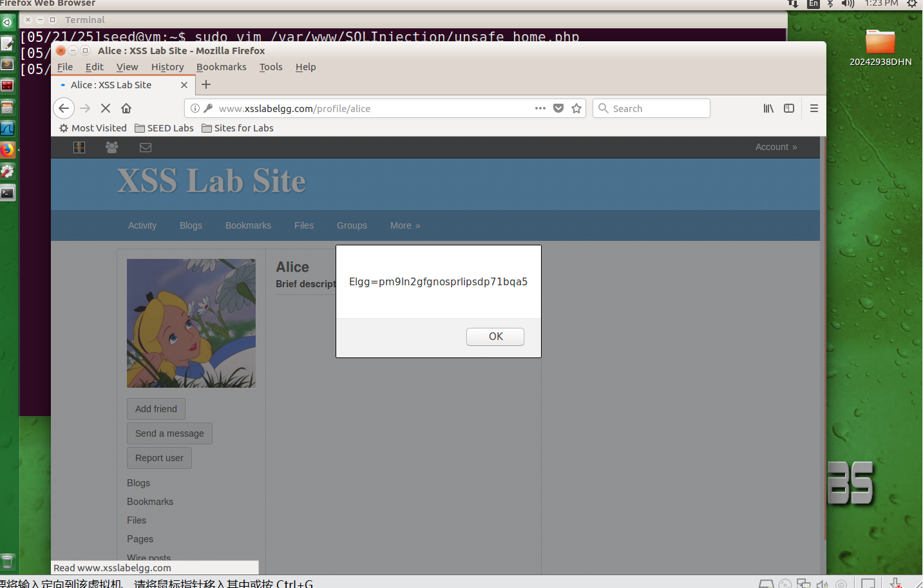The image size is (923, 588).
Task: Open Friends icon in Elgg topbar
Action: tap(112, 147)
